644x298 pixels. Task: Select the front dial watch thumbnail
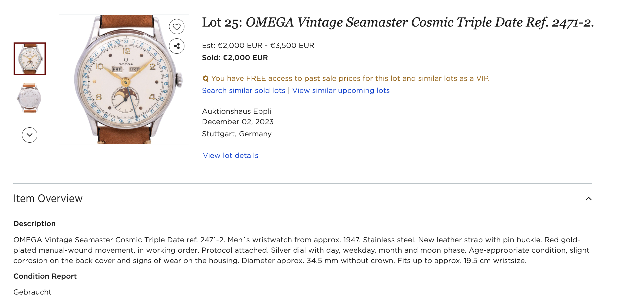[x=29, y=59]
